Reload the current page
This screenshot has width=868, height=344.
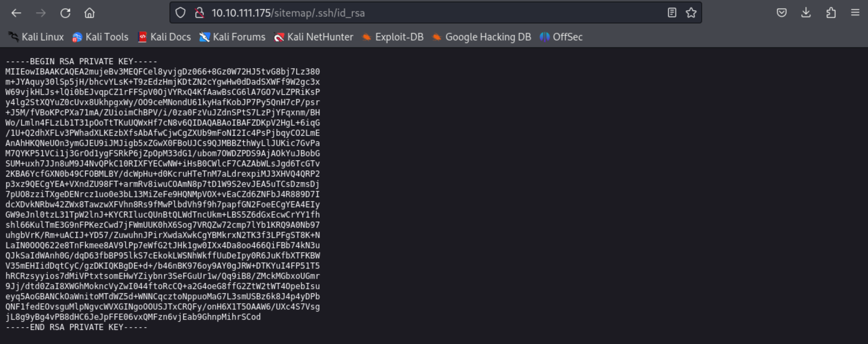click(65, 13)
